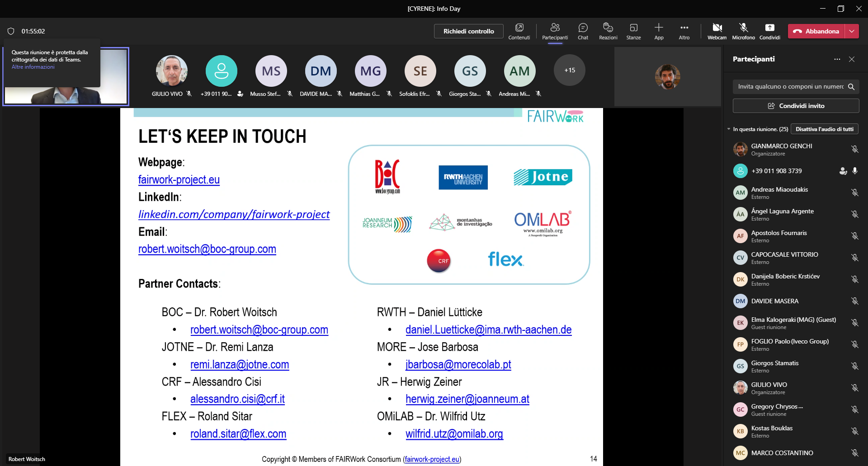Select the GS Giorgos Sta avatar in strip
This screenshot has width=868, height=466.
(x=470, y=71)
